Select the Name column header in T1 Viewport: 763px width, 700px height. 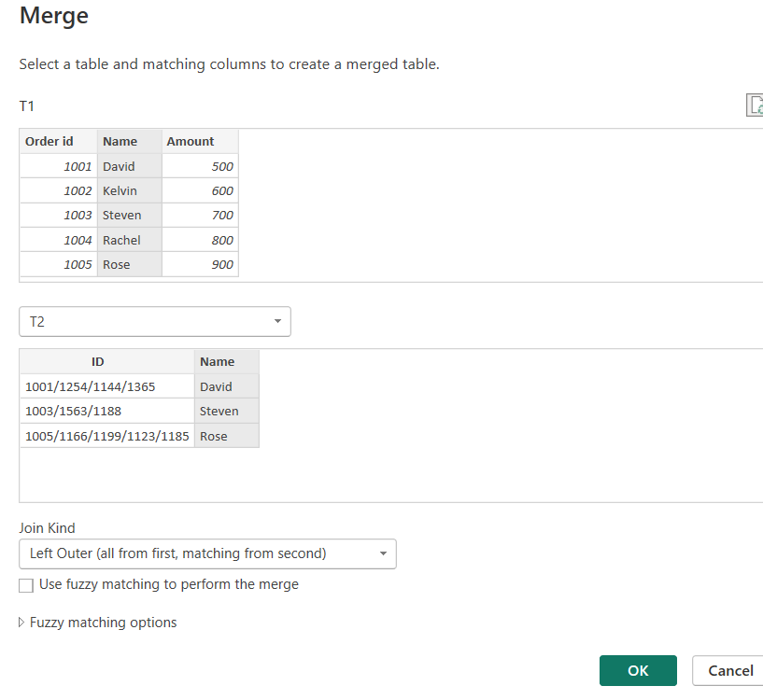[x=130, y=142]
